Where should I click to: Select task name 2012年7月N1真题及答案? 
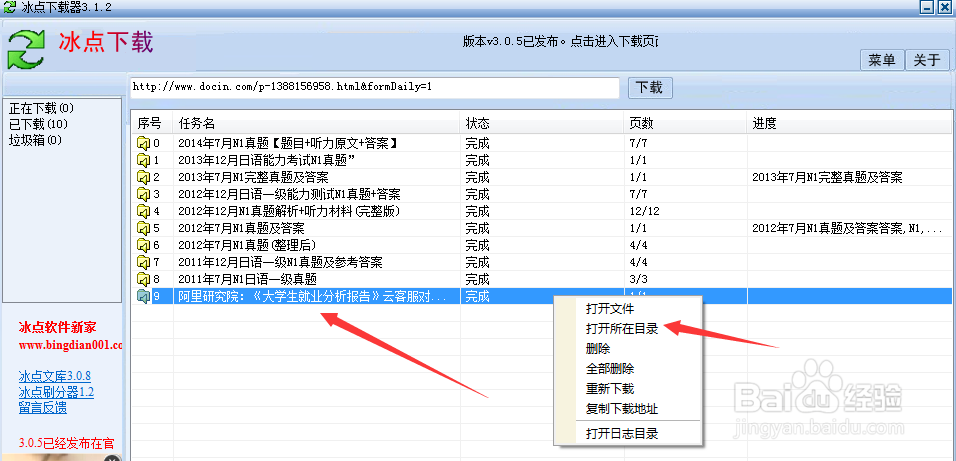[x=241, y=229]
